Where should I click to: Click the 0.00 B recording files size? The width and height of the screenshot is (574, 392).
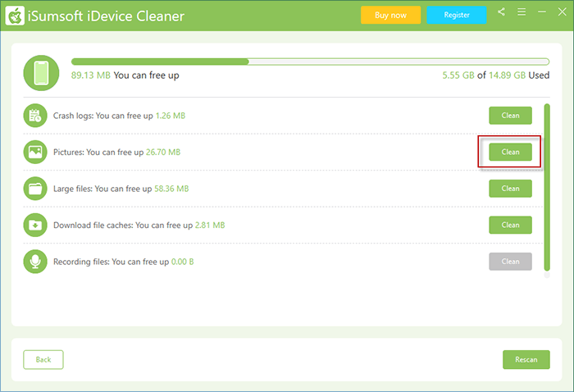183,262
